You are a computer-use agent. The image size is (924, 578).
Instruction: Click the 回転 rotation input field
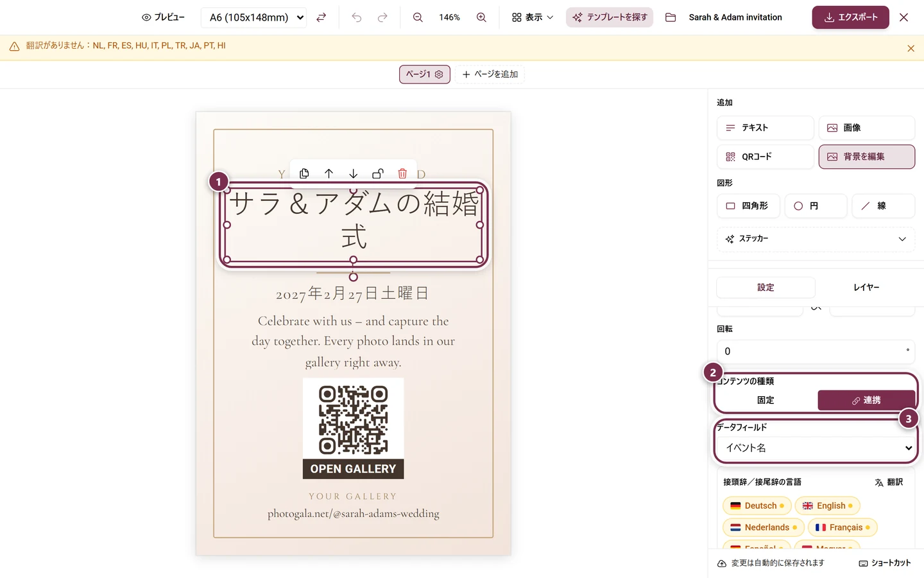tap(816, 351)
